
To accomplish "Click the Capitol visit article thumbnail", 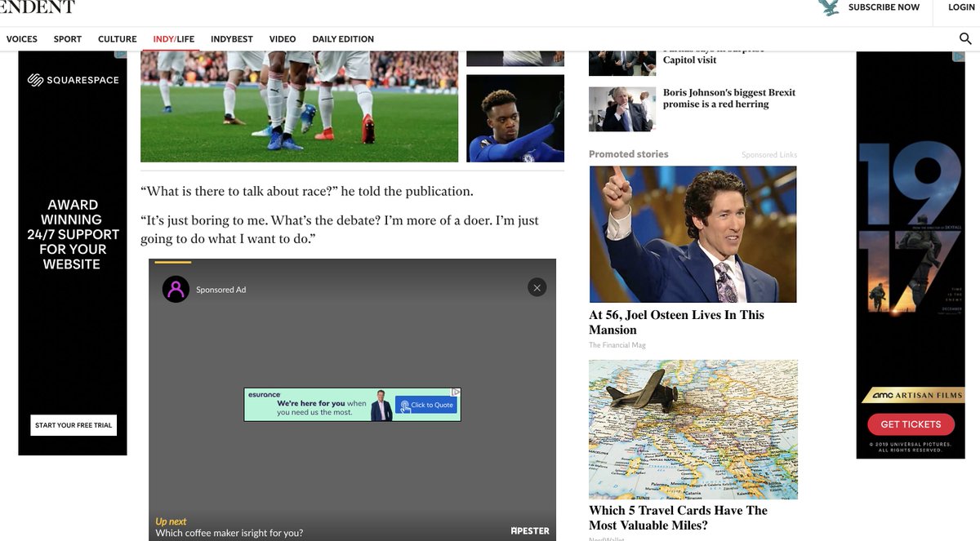I will [622, 63].
